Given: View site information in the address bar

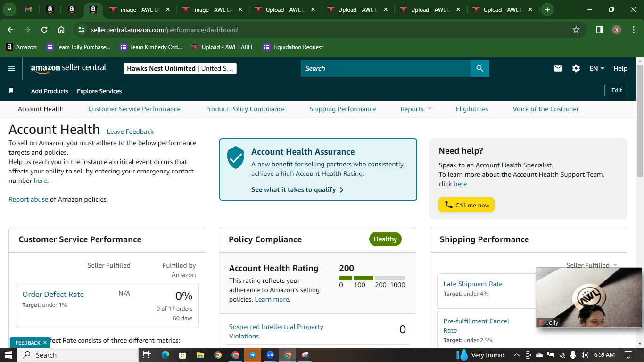Looking at the screenshot, I should [82, 30].
